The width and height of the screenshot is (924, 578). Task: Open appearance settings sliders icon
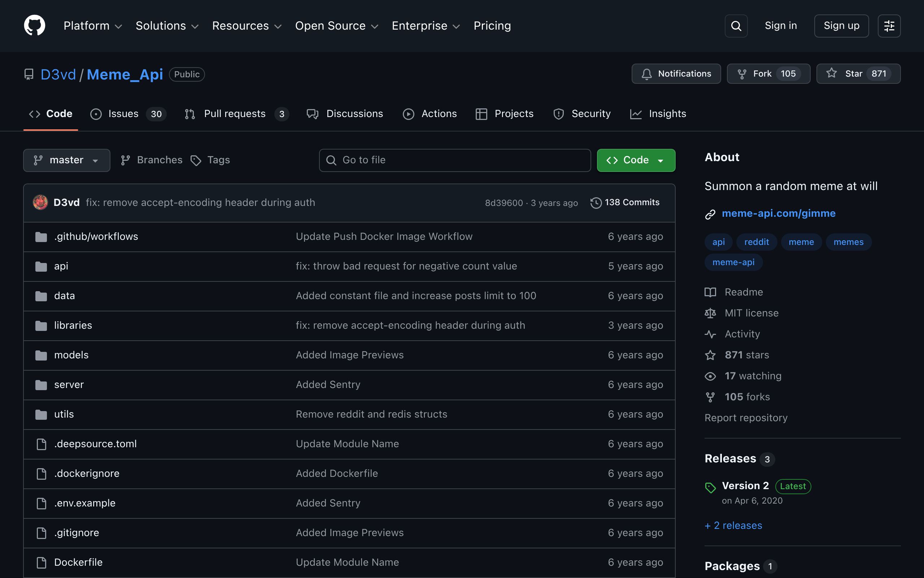pos(889,26)
